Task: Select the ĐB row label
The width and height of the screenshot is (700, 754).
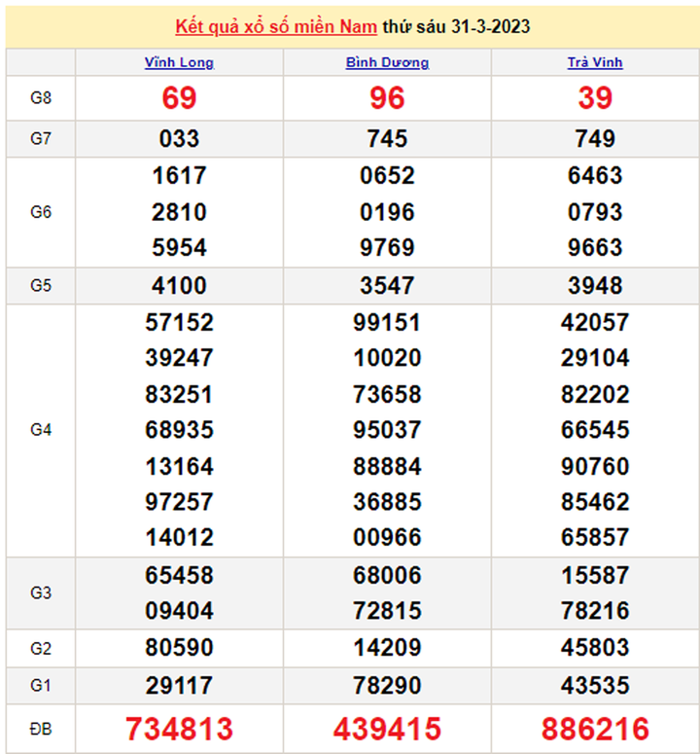Action: tap(40, 728)
